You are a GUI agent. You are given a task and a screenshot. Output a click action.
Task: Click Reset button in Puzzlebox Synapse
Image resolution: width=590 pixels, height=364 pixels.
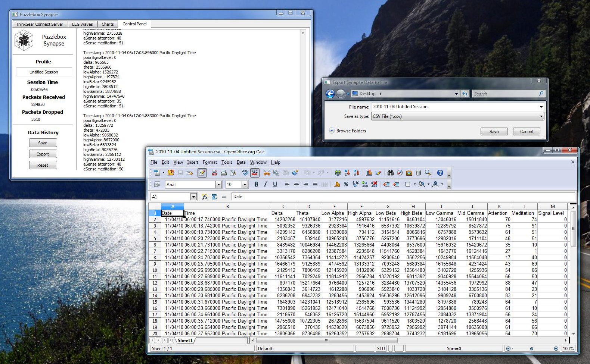43,165
